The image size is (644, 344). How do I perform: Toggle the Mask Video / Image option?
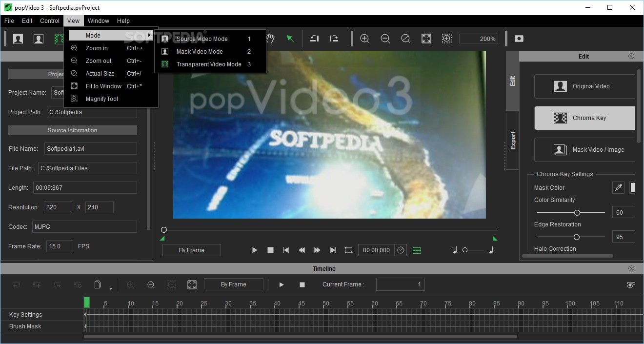pyautogui.click(x=584, y=150)
